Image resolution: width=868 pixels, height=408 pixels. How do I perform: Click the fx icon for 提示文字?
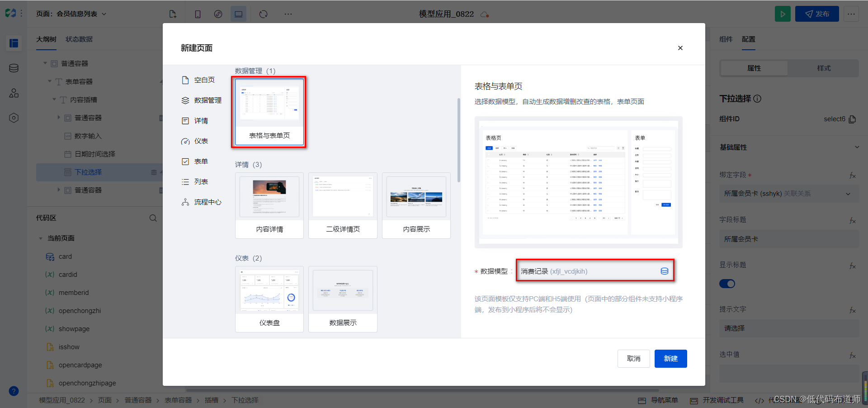[x=852, y=310]
